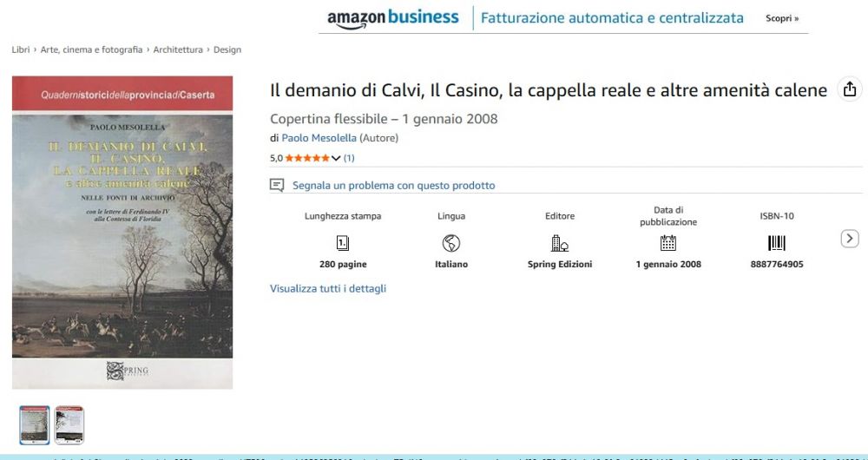The image size is (868, 460).
Task: Expand the star rating dropdown arrow
Action: pyautogui.click(x=335, y=158)
